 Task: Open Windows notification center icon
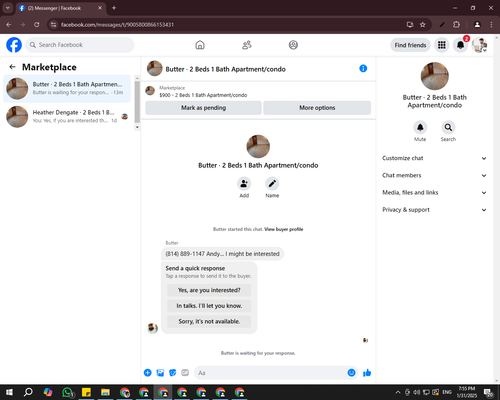(489, 392)
